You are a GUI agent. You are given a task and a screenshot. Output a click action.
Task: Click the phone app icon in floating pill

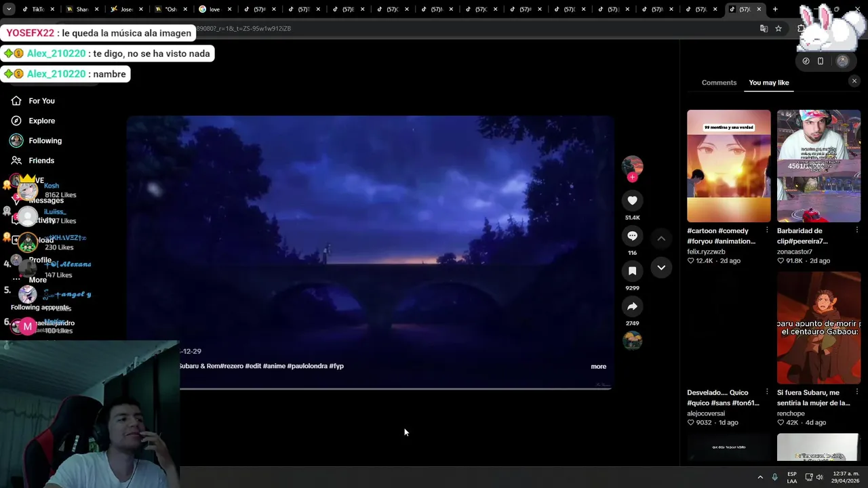(821, 61)
